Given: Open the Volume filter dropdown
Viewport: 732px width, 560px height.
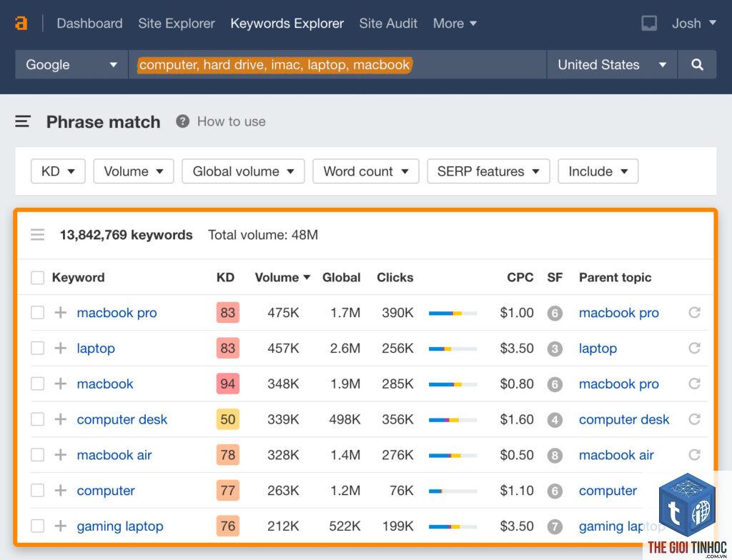Looking at the screenshot, I should (x=134, y=171).
